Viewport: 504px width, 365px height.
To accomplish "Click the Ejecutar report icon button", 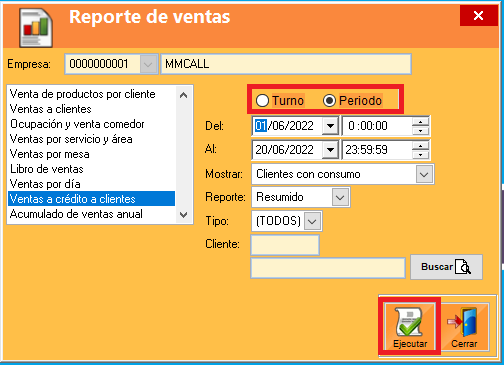I will coord(410,327).
